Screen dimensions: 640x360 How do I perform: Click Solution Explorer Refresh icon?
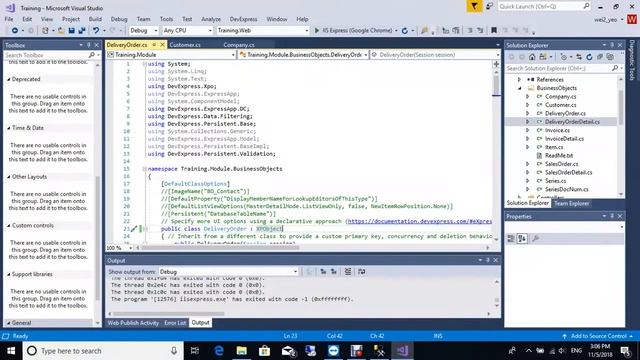coord(589,57)
